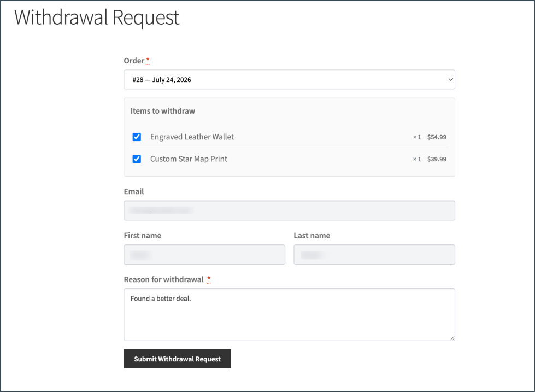Screen dimensions: 535x392
Task: Click the Email input field
Action: point(289,210)
